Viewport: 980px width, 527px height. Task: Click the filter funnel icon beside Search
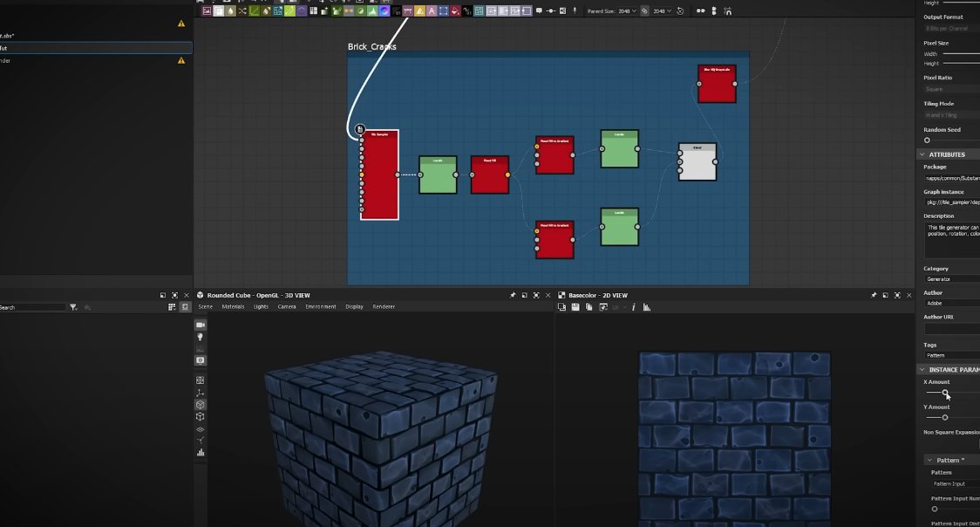[73, 307]
